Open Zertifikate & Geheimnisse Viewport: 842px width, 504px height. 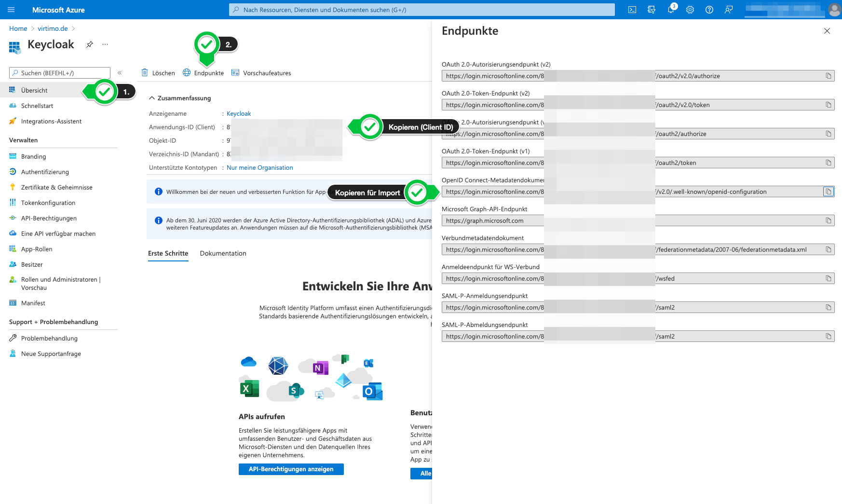[x=56, y=187]
